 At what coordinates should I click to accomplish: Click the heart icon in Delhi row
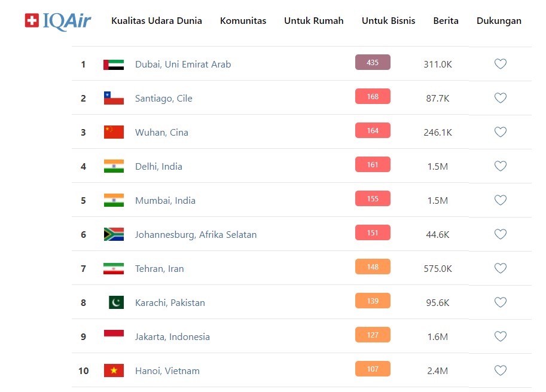[501, 166]
